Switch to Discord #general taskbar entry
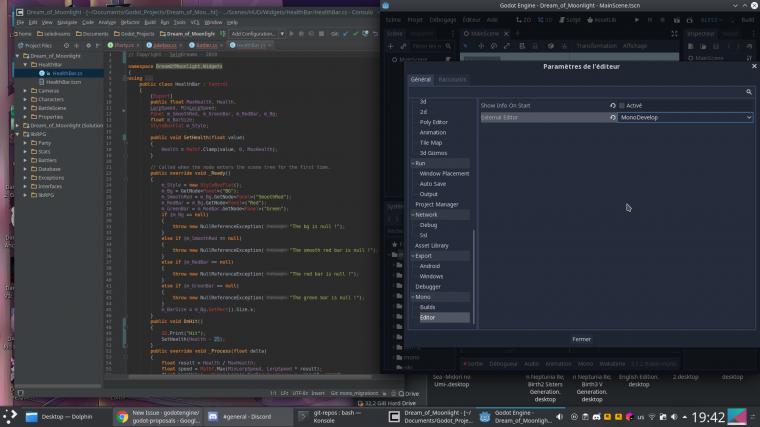Viewport: 760px width, 427px height. click(x=249, y=417)
